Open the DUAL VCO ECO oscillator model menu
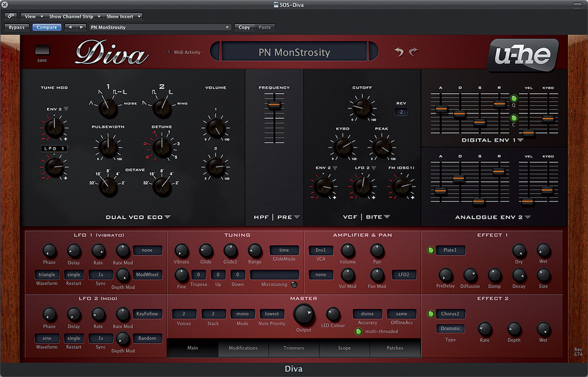Screen dimensions: 588x377 [x=138, y=217]
